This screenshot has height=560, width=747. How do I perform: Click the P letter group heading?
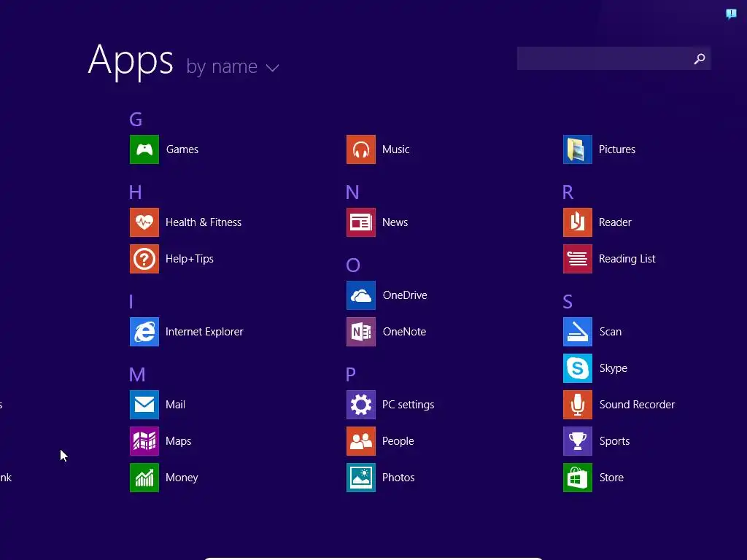tap(351, 375)
